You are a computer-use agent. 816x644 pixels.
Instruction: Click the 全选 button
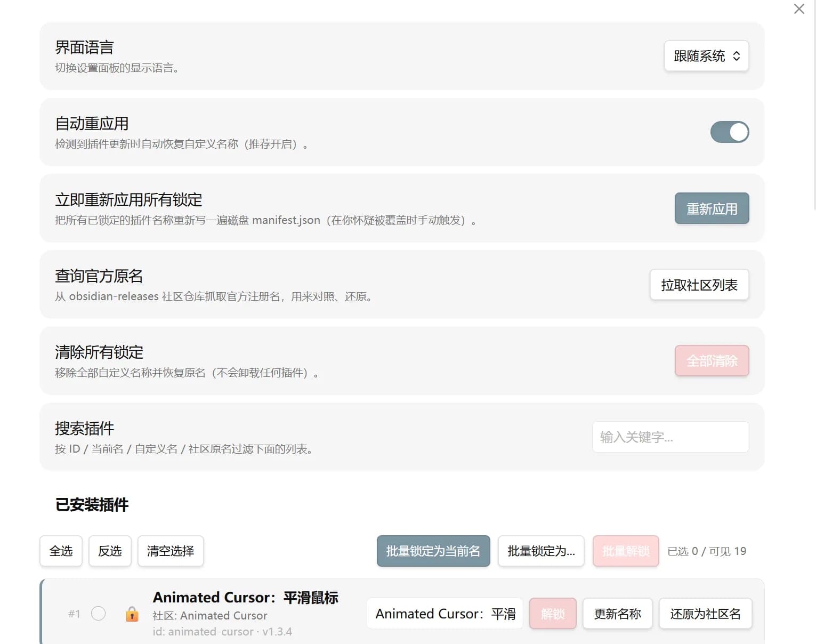pos(61,551)
